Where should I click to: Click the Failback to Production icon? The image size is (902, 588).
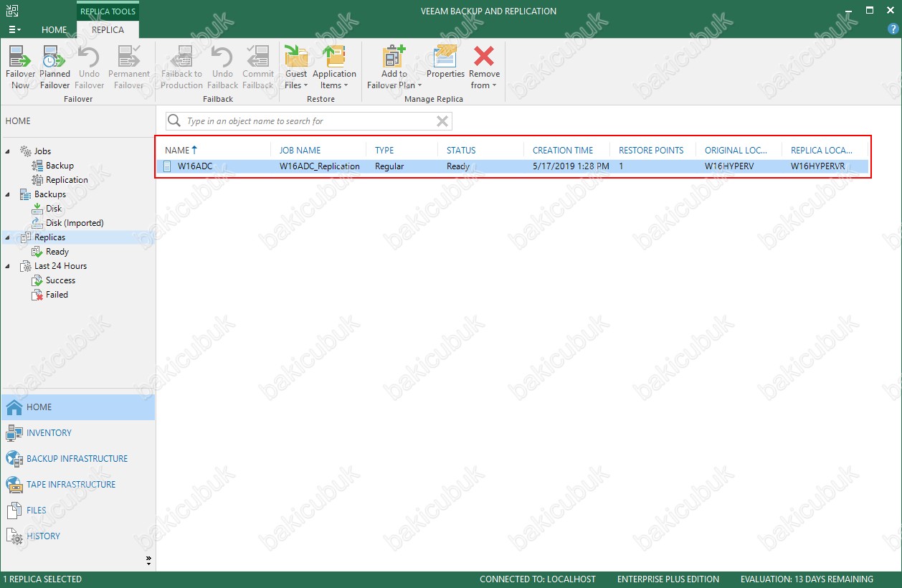point(181,67)
